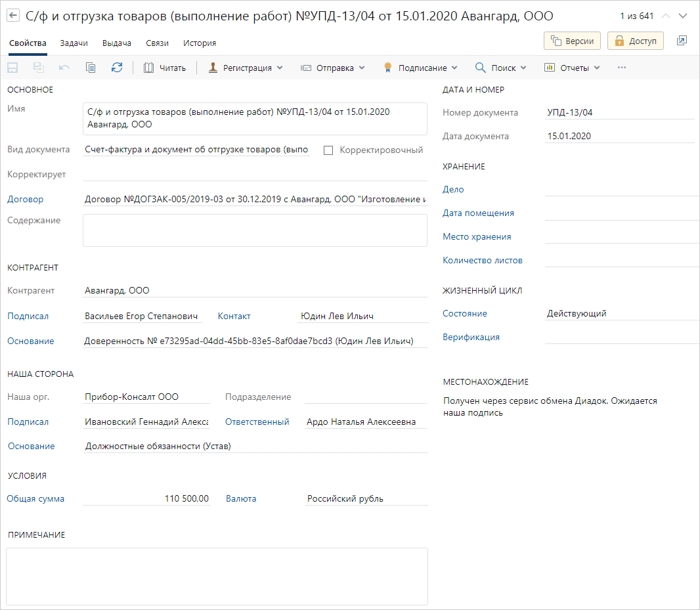Toggle the Корректировочный checkbox
700x610 pixels.
coord(328,150)
